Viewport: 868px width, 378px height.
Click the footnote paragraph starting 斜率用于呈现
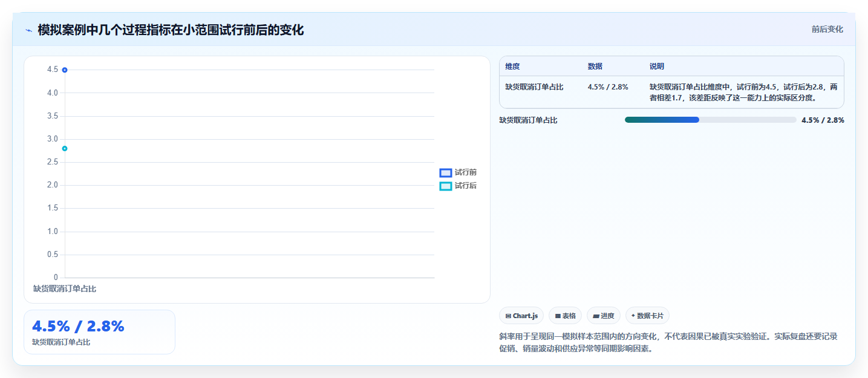pos(668,342)
